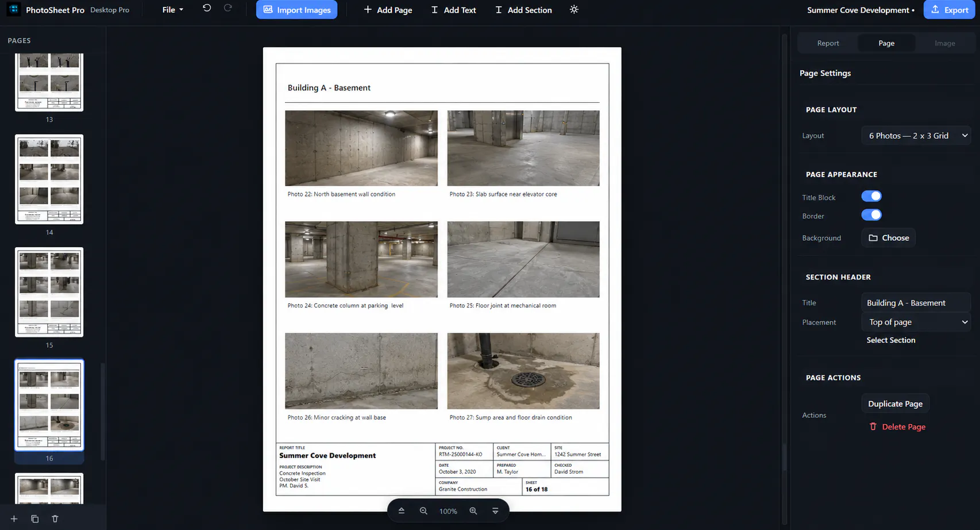980x530 pixels.
Task: Select Photo 22 north basement wall image
Action: pos(361,148)
